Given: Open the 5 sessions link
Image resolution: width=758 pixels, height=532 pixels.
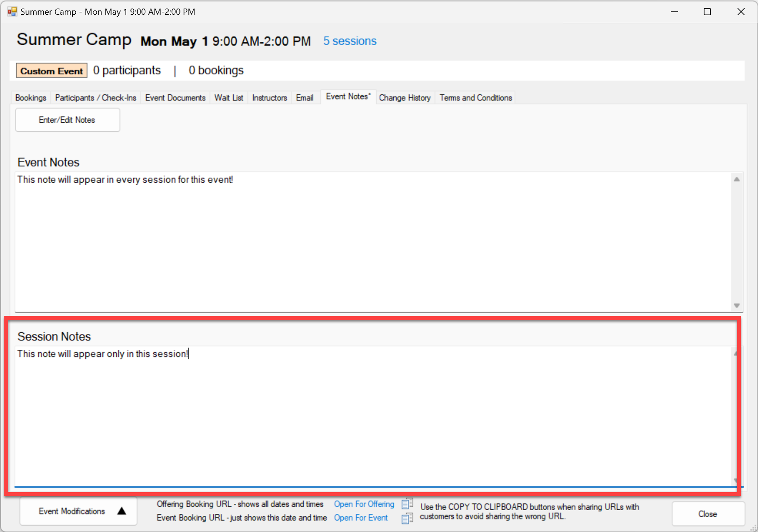Looking at the screenshot, I should (x=350, y=41).
